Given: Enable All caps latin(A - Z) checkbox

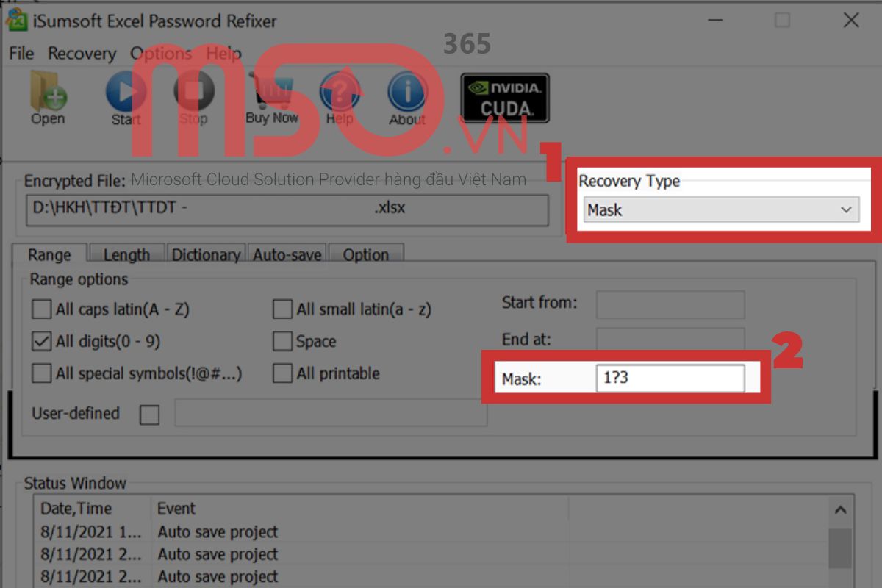Looking at the screenshot, I should click(41, 309).
